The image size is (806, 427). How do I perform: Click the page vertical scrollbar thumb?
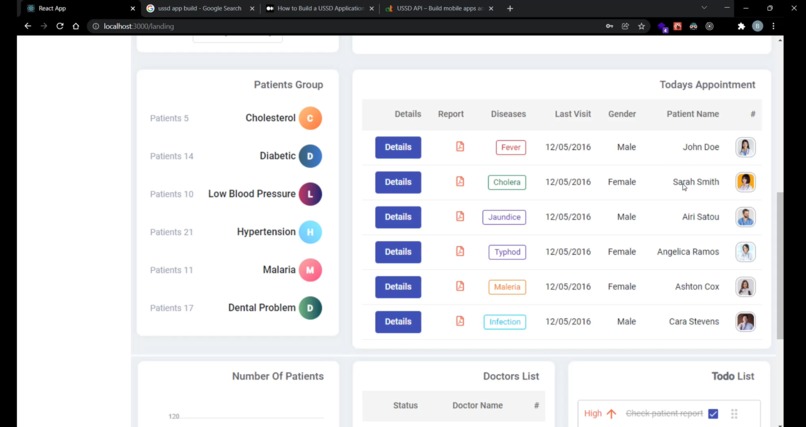(780, 265)
